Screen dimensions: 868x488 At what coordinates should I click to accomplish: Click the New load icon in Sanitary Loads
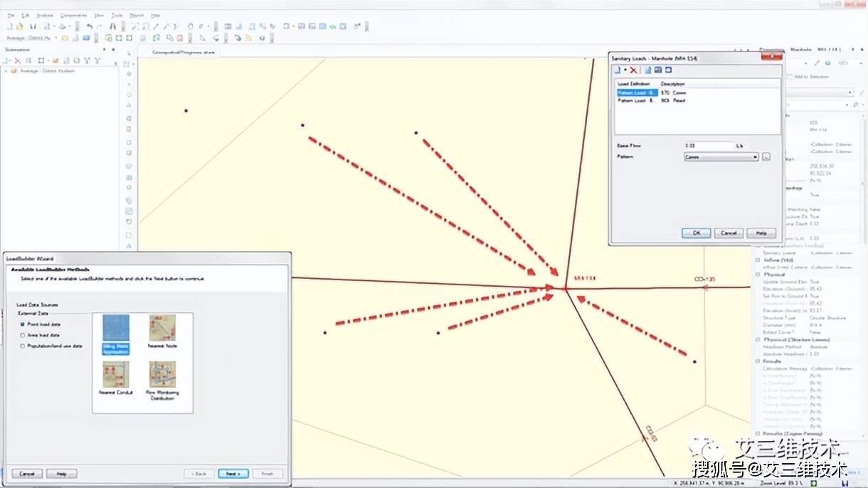tap(618, 70)
